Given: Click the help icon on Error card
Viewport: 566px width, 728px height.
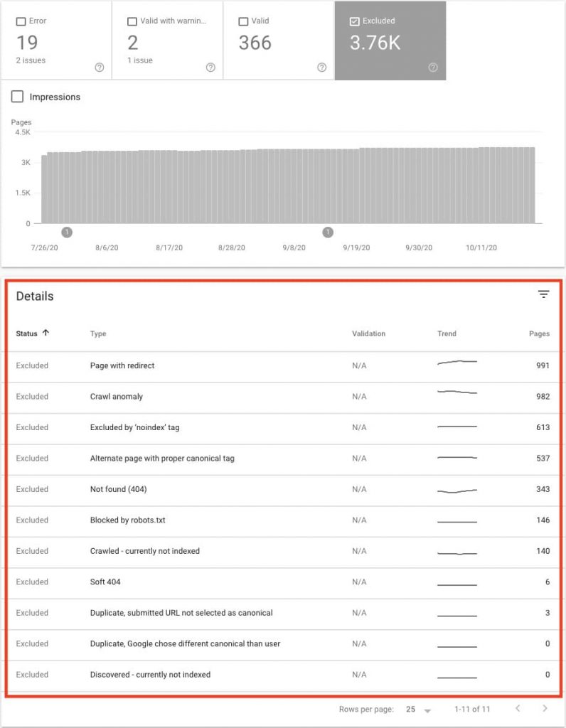Looking at the screenshot, I should point(99,68).
